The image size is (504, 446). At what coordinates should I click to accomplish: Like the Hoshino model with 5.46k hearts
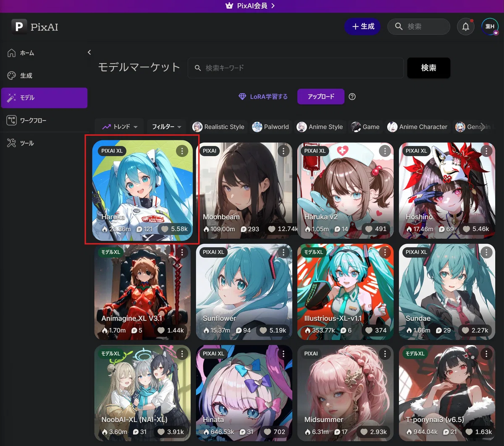point(475,229)
